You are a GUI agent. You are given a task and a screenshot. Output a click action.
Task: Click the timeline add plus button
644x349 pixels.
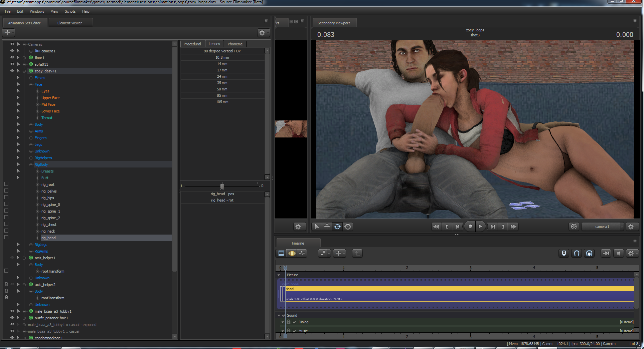pos(339,253)
